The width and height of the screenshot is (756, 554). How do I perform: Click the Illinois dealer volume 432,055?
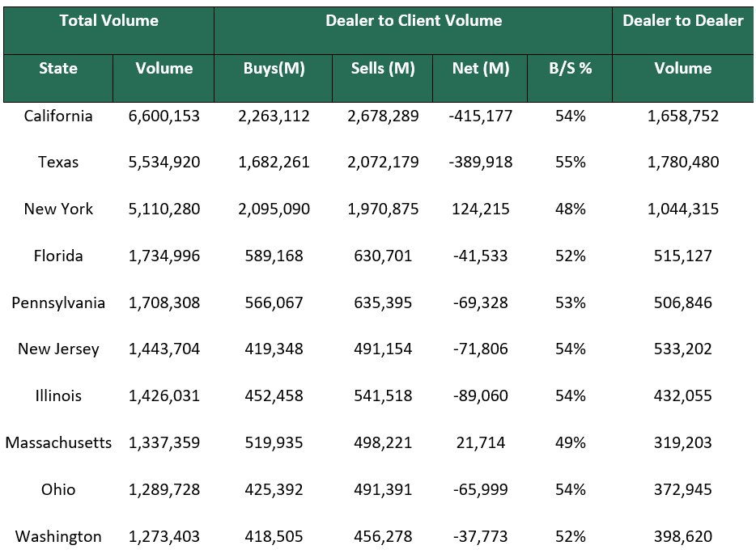[682, 396]
